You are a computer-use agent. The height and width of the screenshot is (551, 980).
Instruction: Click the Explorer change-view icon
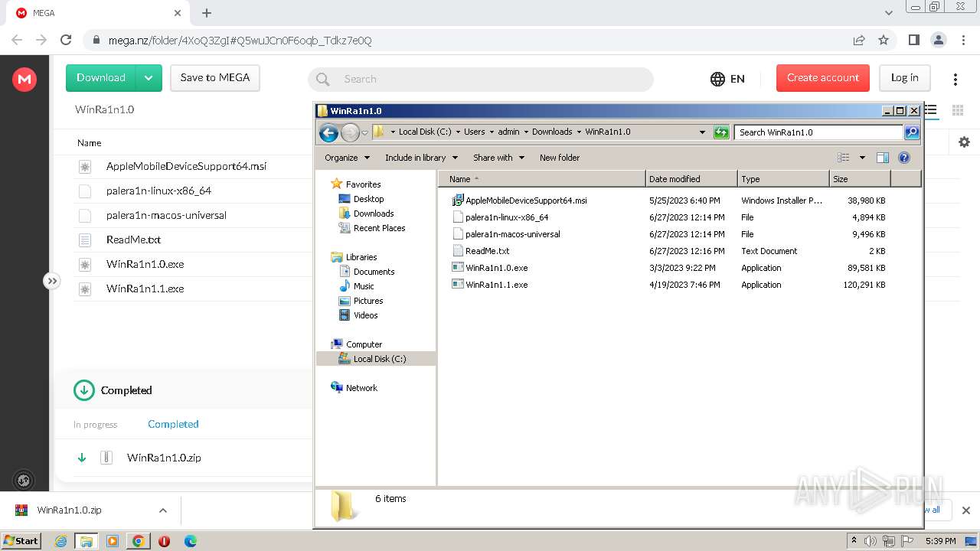[843, 158]
